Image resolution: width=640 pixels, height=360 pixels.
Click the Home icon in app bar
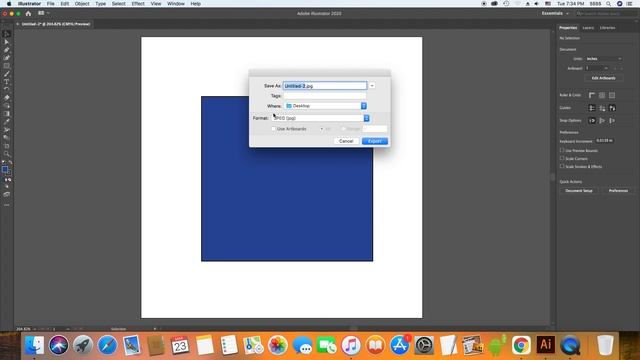click(x=28, y=13)
